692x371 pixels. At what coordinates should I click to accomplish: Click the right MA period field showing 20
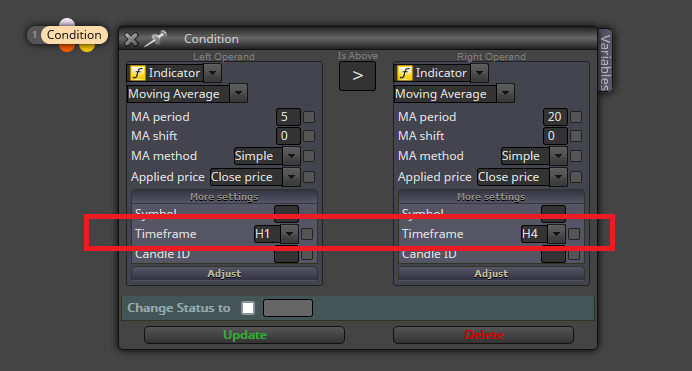(555, 117)
